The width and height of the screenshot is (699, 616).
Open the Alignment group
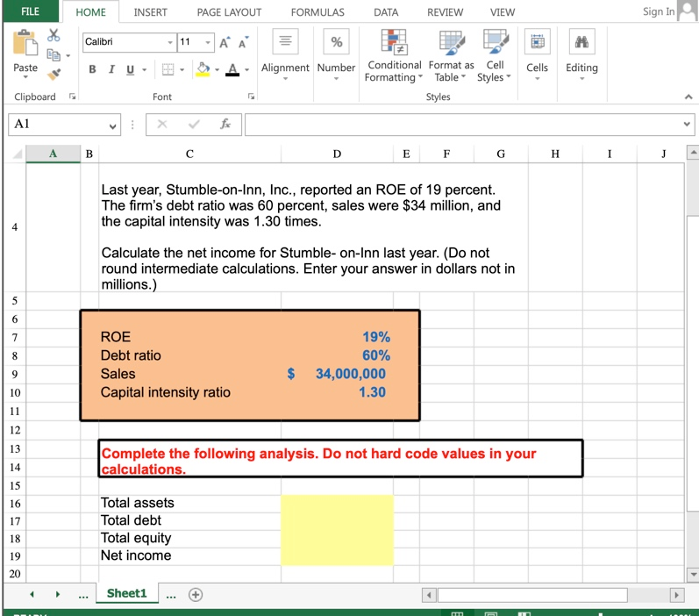coord(285,55)
